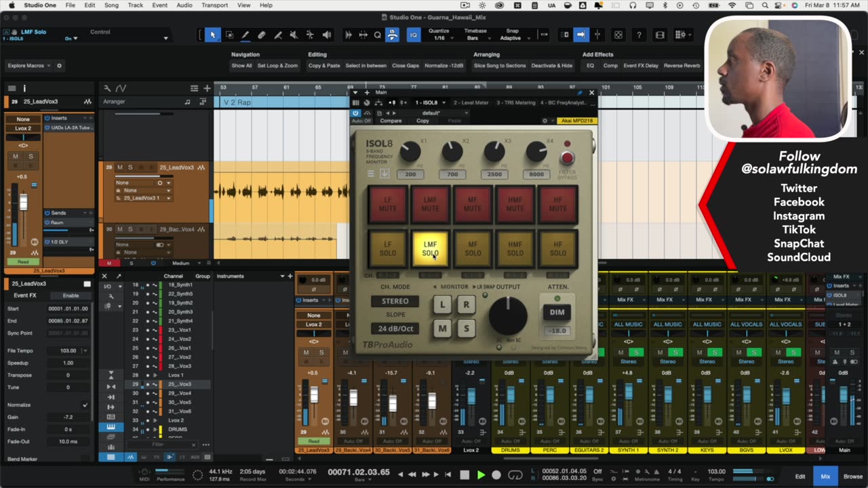868x488 pixels.
Task: Click the Set Loop & Zoom macro
Action: click(x=277, y=66)
